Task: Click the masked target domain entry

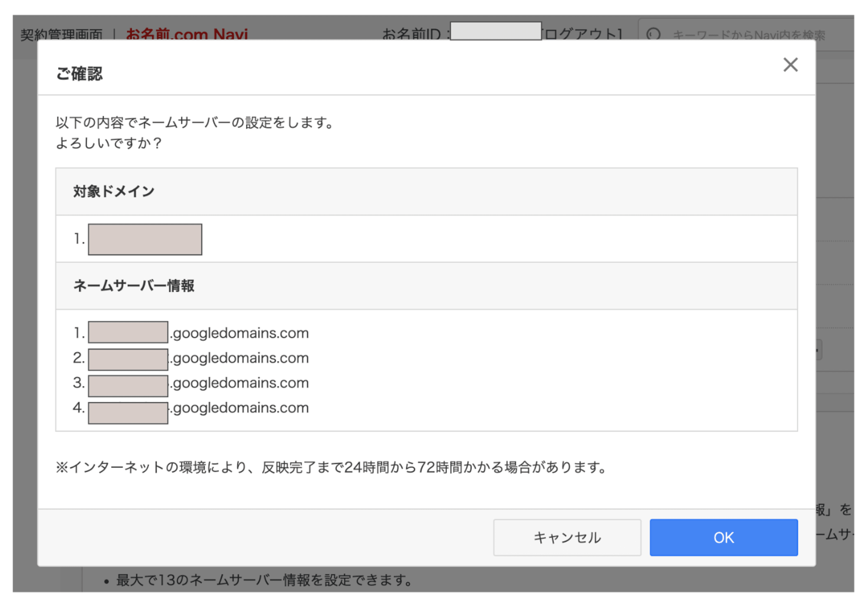Action: [x=145, y=239]
